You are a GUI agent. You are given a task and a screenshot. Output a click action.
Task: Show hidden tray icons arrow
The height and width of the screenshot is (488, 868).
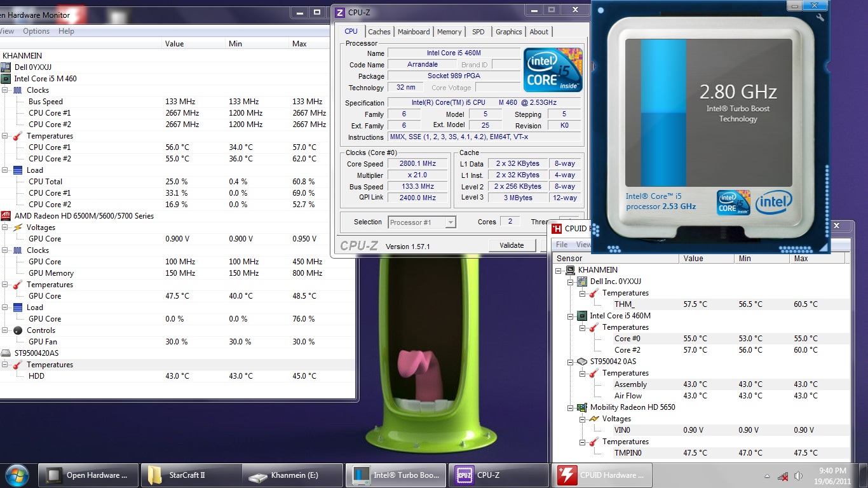click(768, 476)
